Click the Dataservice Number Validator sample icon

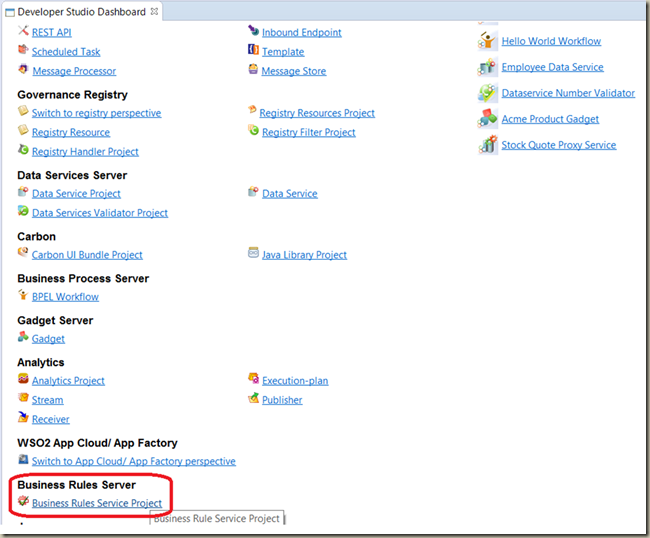click(487, 93)
